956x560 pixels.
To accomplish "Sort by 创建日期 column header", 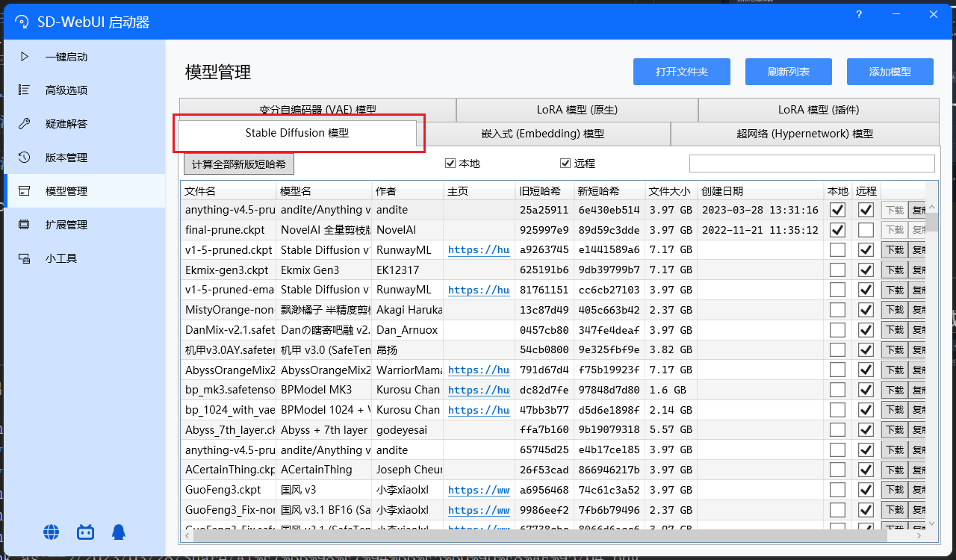I will click(761, 191).
